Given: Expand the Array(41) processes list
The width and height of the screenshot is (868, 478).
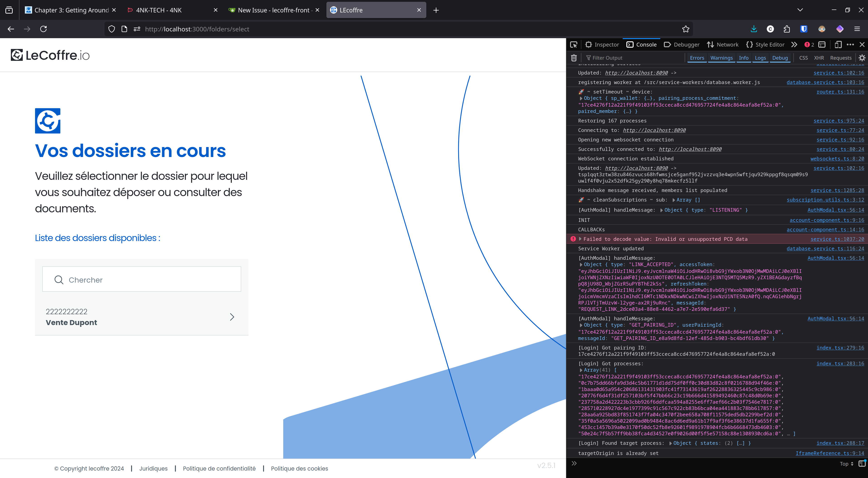Looking at the screenshot, I should [581, 370].
